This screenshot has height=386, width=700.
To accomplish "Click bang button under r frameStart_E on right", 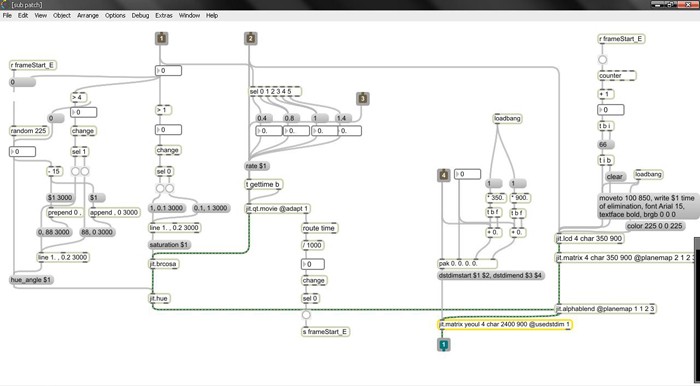I will (603, 59).
